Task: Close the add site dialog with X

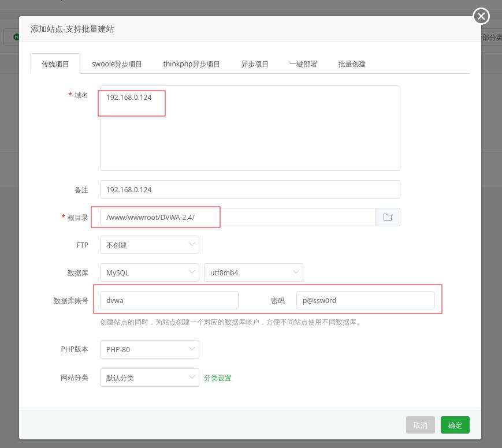Action: [x=481, y=16]
